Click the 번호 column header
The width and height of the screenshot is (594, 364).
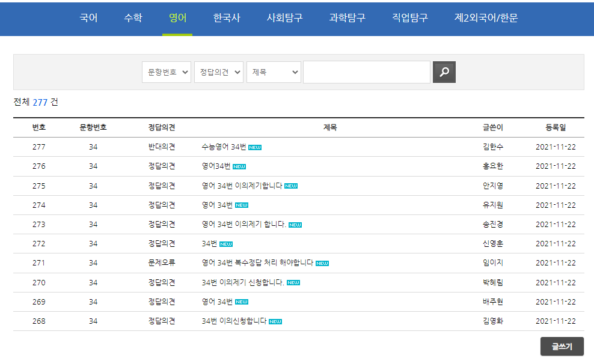[39, 127]
